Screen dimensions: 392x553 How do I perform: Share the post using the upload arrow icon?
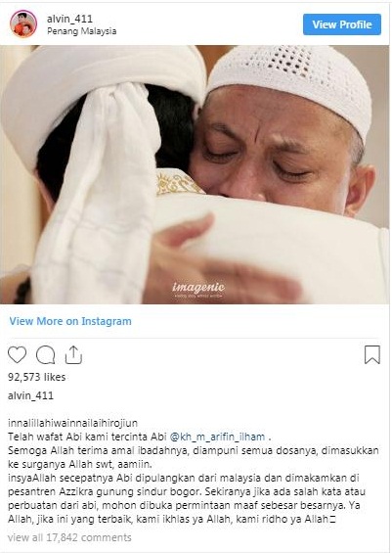tap(73, 354)
